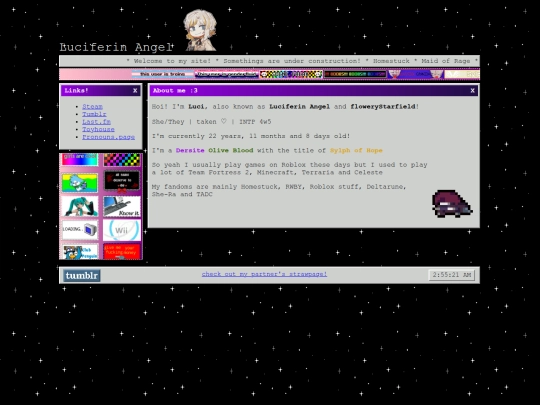Click the 'My fandoms are mainly' paragraph
The width and height of the screenshot is (540, 405).
[279, 190]
